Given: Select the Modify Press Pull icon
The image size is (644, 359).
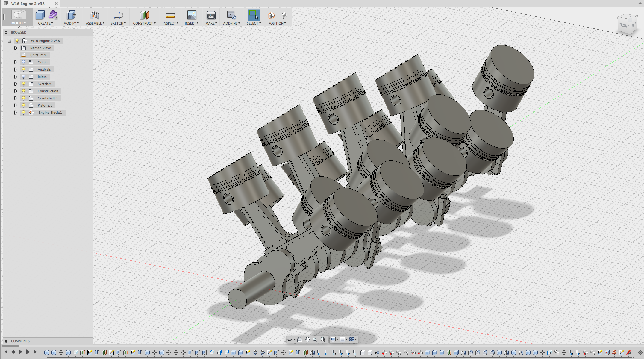Looking at the screenshot, I should tap(71, 15).
